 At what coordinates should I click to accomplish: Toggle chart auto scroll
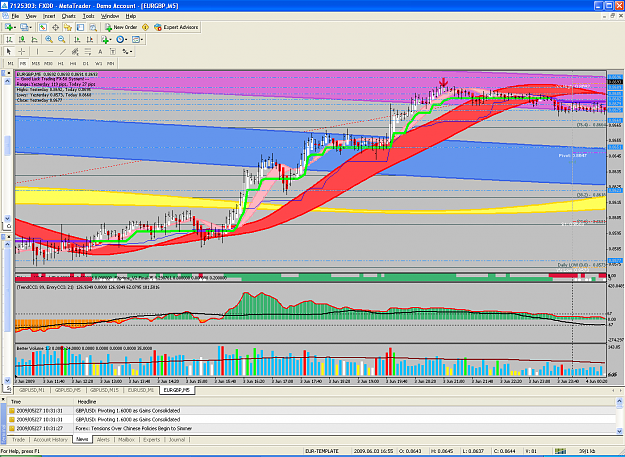77,39
